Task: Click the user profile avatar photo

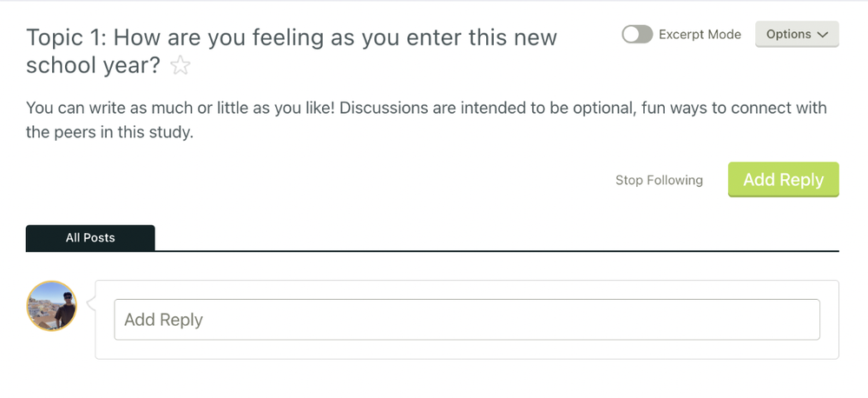Action: tap(52, 306)
